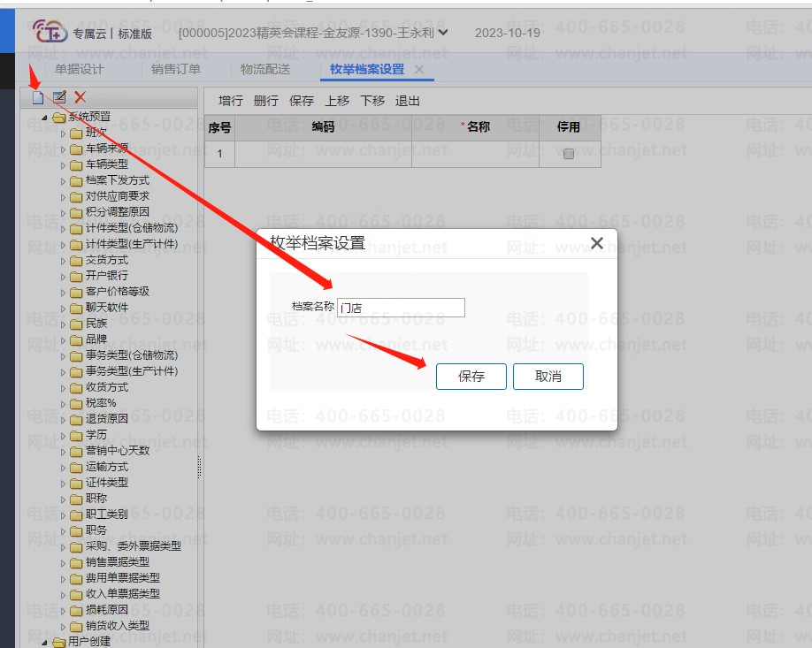Click the 名称 column header
Image resolution: width=812 pixels, height=648 pixels.
pos(475,127)
